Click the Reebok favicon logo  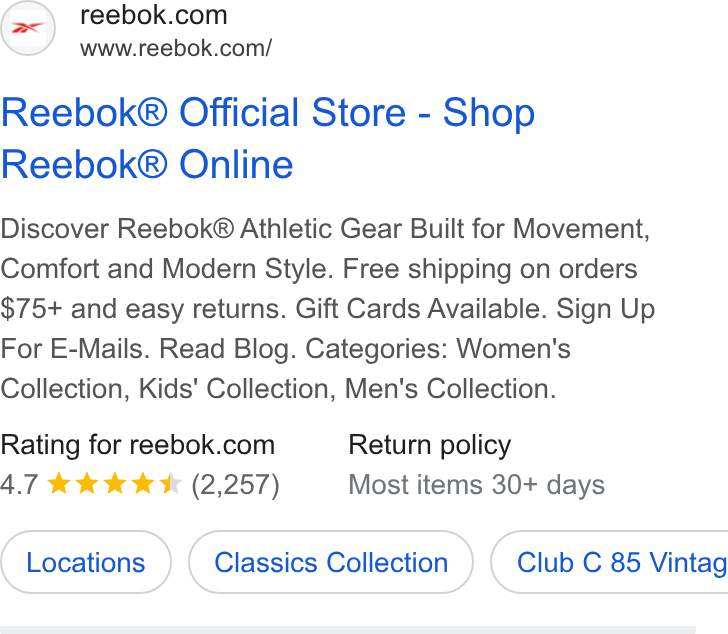pyautogui.click(x=28, y=28)
